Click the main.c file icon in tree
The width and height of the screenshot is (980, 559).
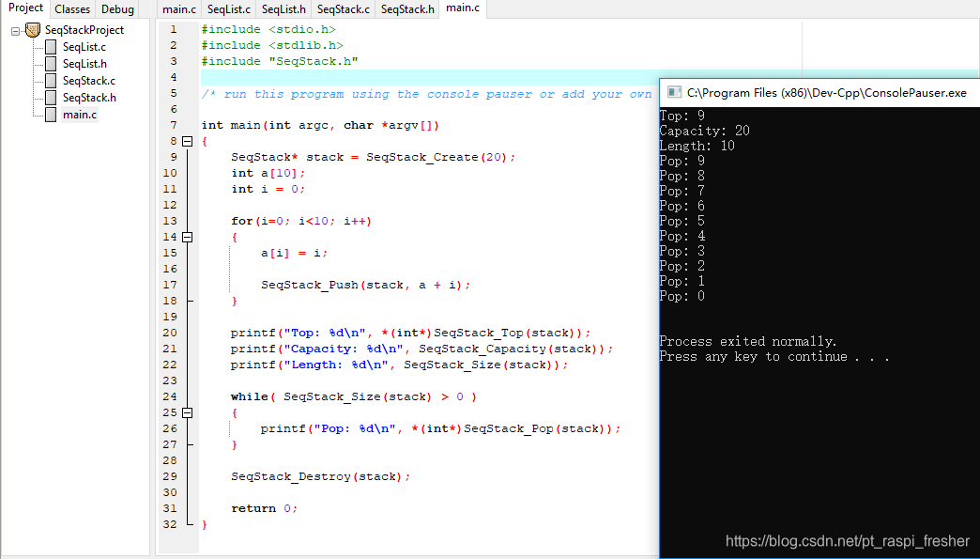(x=51, y=115)
